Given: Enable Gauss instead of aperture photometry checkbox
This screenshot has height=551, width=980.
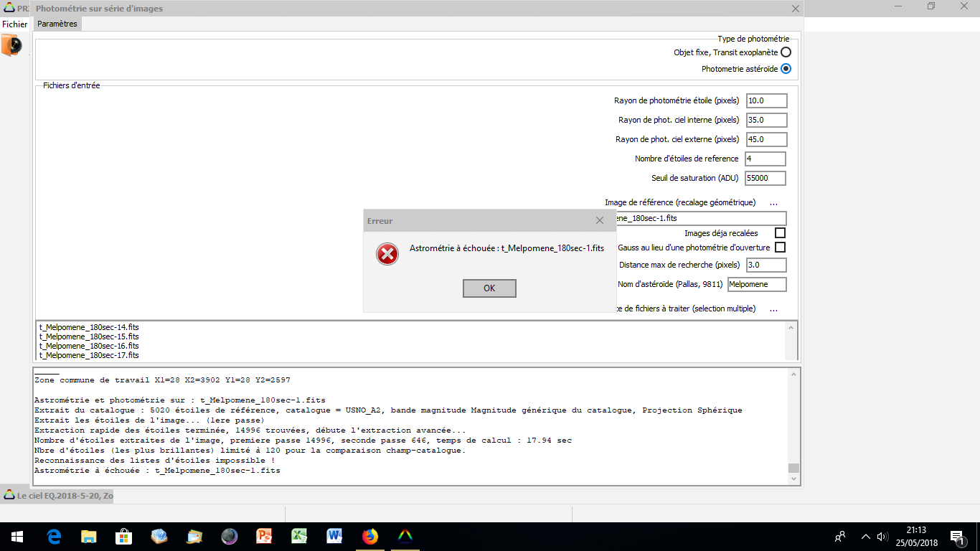Looking at the screenshot, I should [x=780, y=248].
